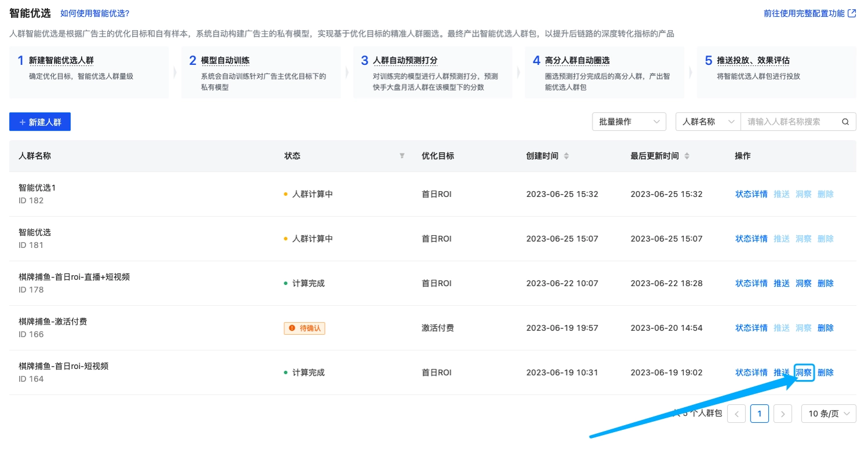View 状态详情 for 智能优选1
868x475 pixels.
click(751, 194)
